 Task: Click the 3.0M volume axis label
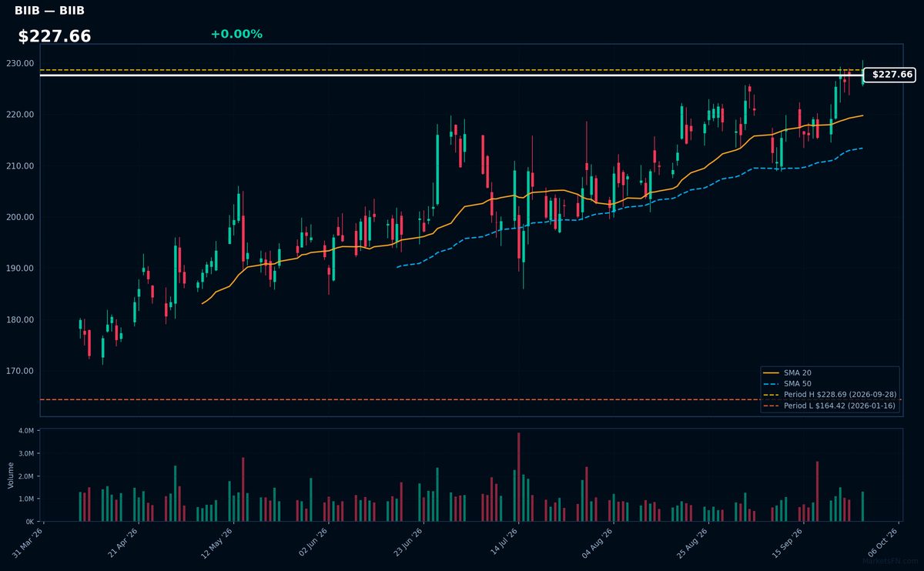pos(25,454)
